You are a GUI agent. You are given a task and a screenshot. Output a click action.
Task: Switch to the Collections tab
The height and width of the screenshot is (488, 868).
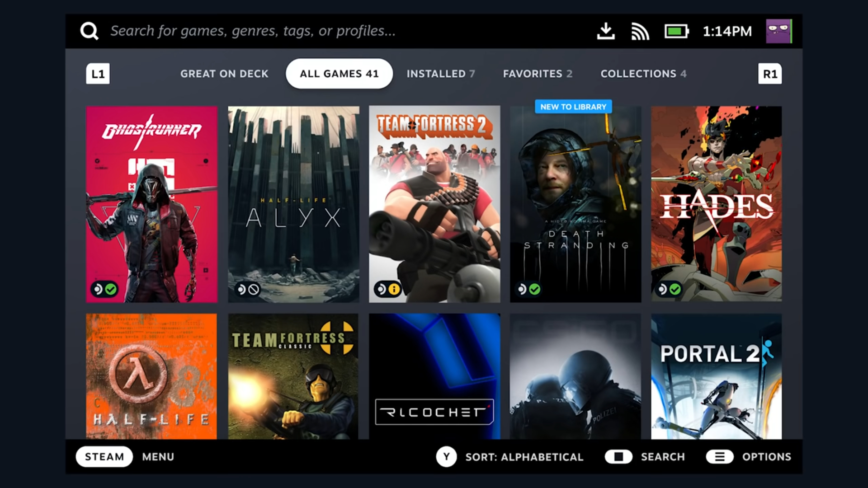pos(644,74)
